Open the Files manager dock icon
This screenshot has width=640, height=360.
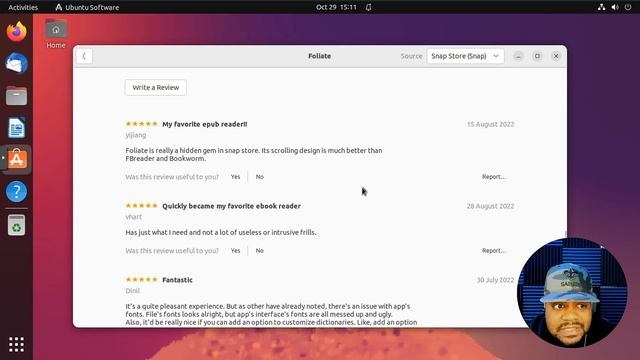click(x=16, y=96)
